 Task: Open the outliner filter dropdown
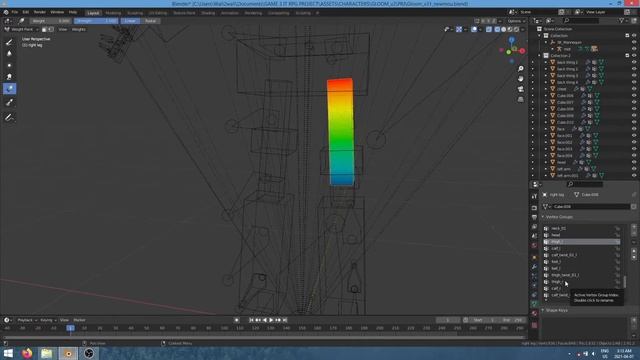(623, 20)
